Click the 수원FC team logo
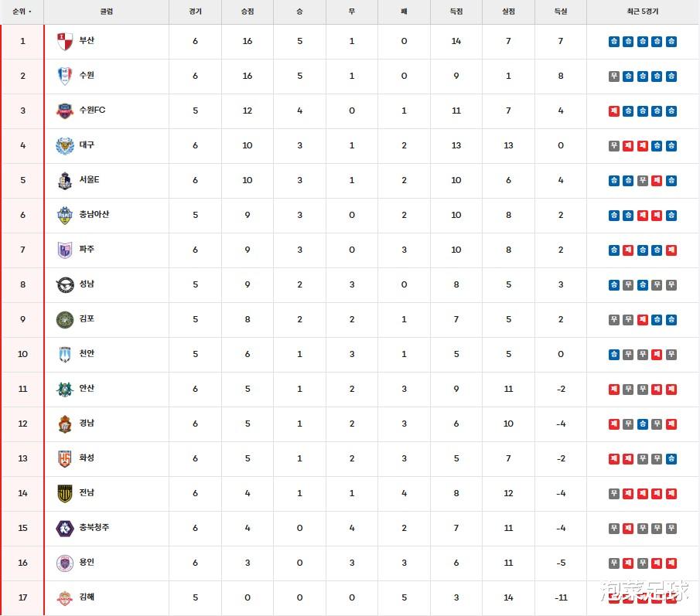This screenshot has width=700, height=616. 65,111
